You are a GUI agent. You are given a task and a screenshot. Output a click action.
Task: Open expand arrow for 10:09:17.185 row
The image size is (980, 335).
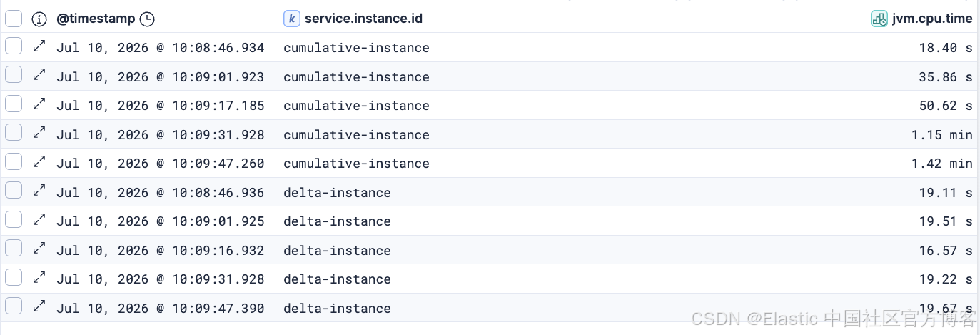[39, 104]
